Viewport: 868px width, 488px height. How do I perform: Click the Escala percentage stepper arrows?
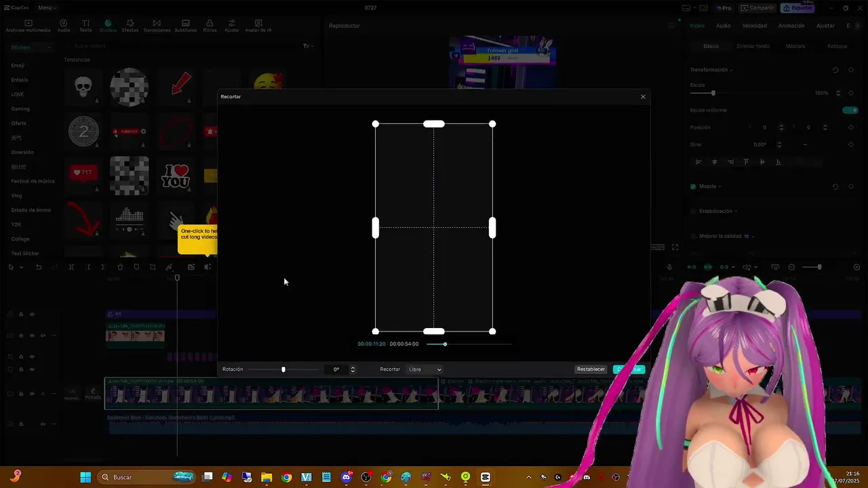838,93
